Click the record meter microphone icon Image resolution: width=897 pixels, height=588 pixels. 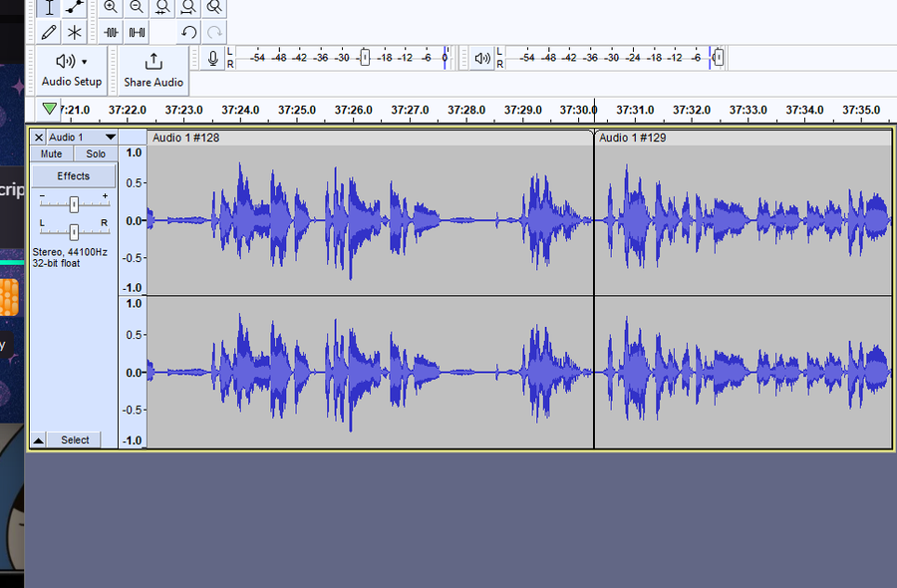tap(213, 59)
